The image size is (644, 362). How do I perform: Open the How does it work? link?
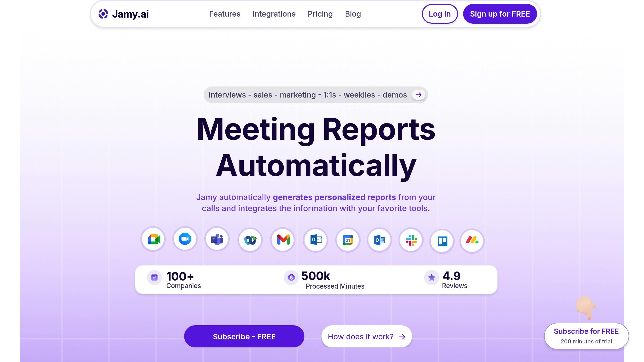[367, 336]
